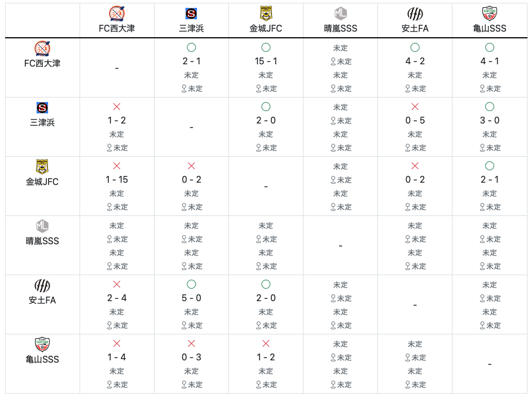
Task: Click the red loss cross above 0 - 3 score
Action: tap(191, 343)
